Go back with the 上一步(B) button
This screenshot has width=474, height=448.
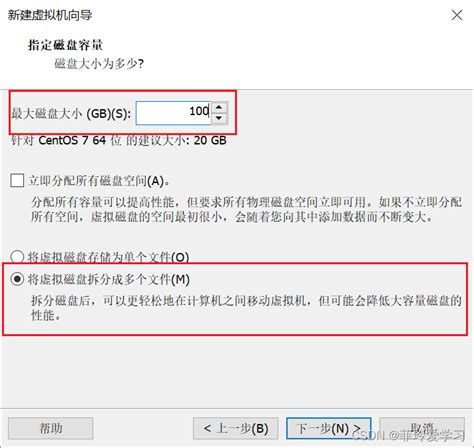236,428
